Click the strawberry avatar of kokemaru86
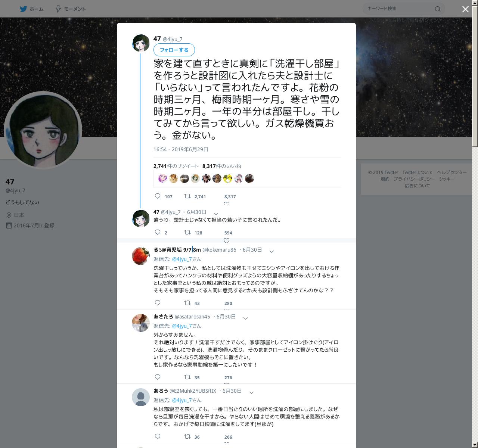Image resolution: width=478 pixels, height=448 pixels. pos(141,256)
